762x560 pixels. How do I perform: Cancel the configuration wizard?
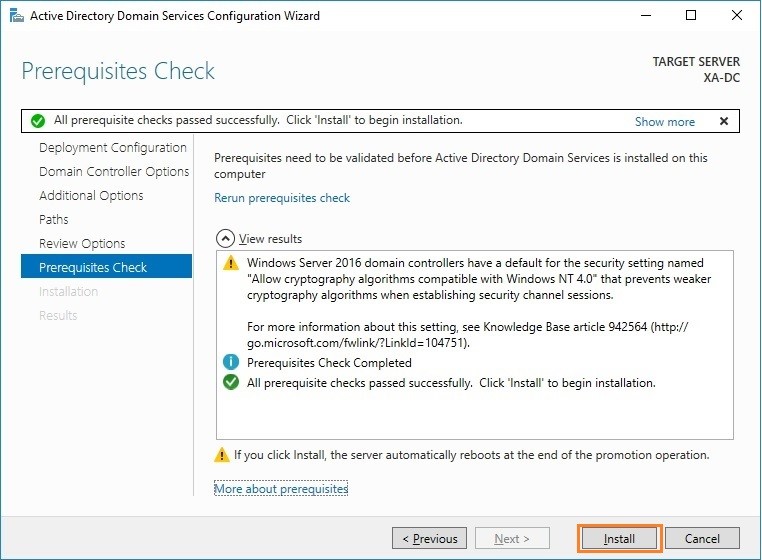tap(702, 539)
